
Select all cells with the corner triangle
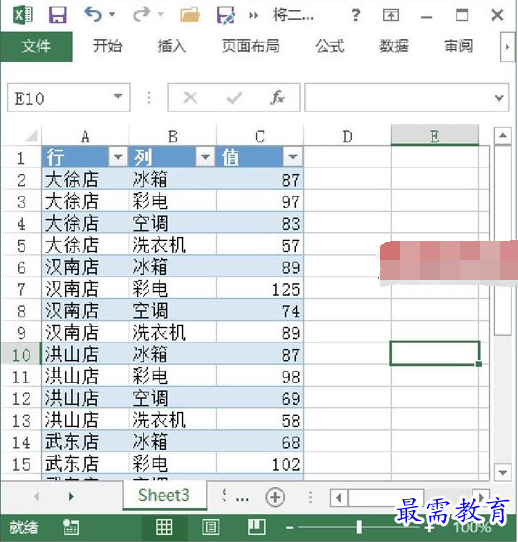[31, 136]
